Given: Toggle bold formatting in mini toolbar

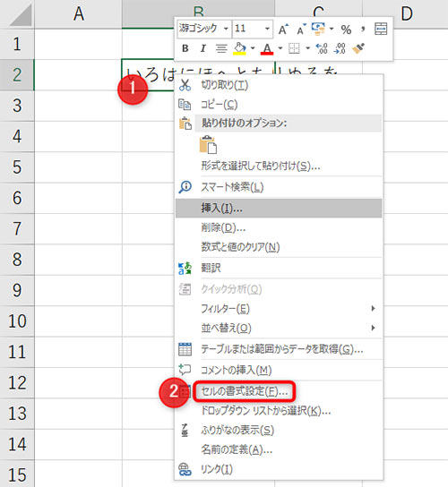Looking at the screenshot, I should tap(185, 48).
